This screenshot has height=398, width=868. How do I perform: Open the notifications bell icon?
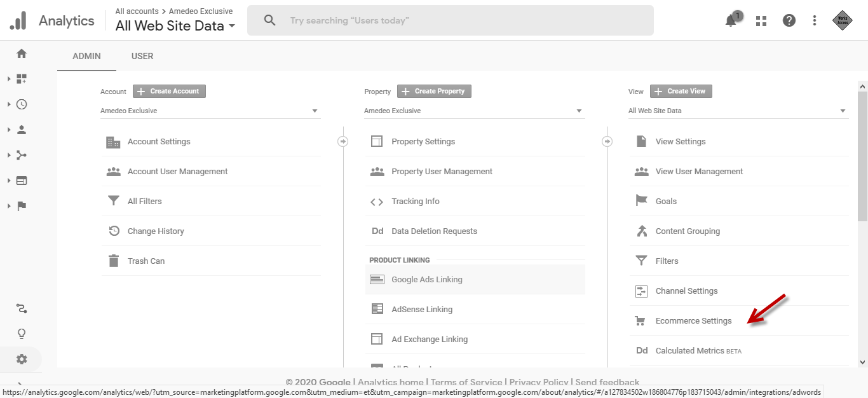(x=731, y=21)
